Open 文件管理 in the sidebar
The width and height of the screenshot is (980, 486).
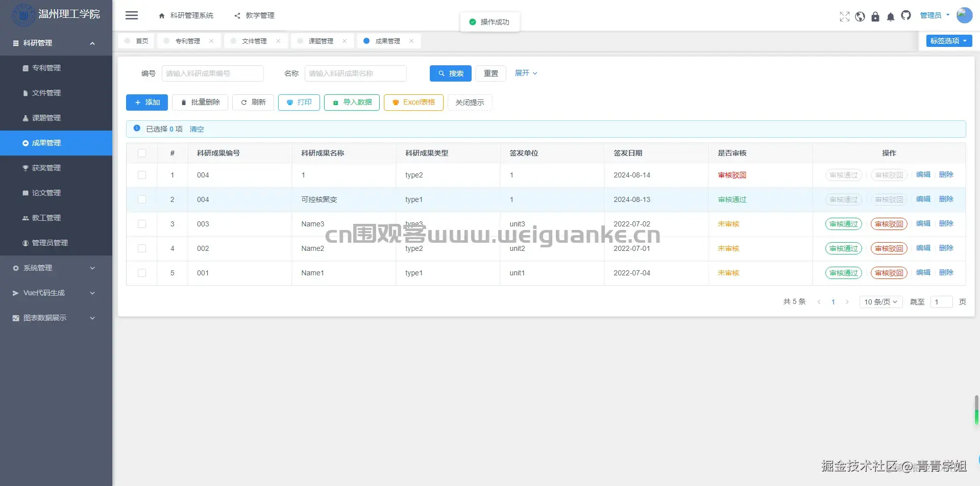56,93
